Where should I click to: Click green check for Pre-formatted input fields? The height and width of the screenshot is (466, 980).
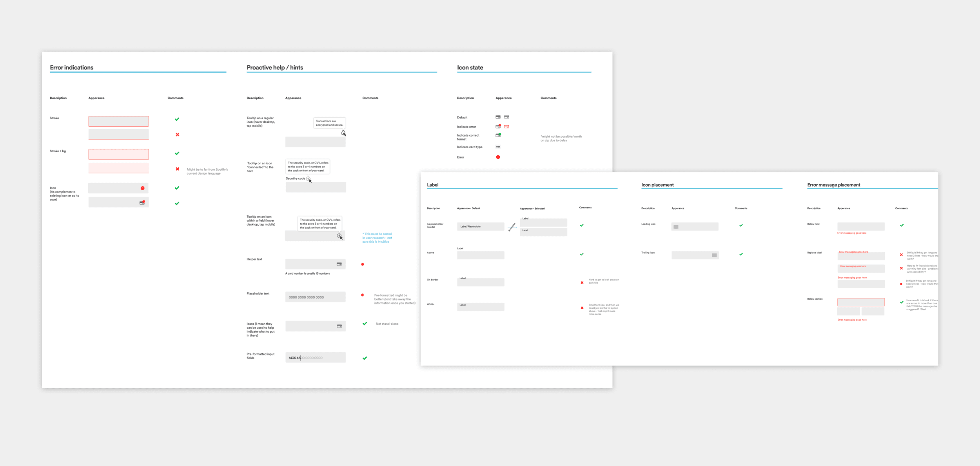click(x=365, y=358)
